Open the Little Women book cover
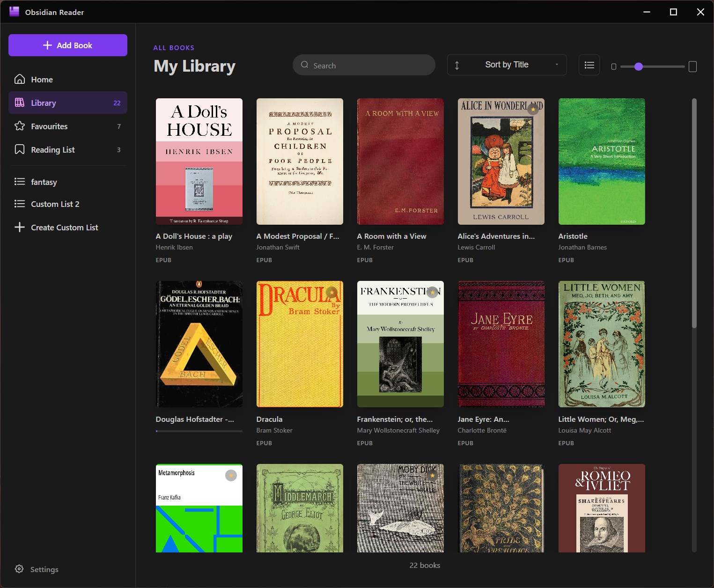This screenshot has width=714, height=588. (602, 344)
